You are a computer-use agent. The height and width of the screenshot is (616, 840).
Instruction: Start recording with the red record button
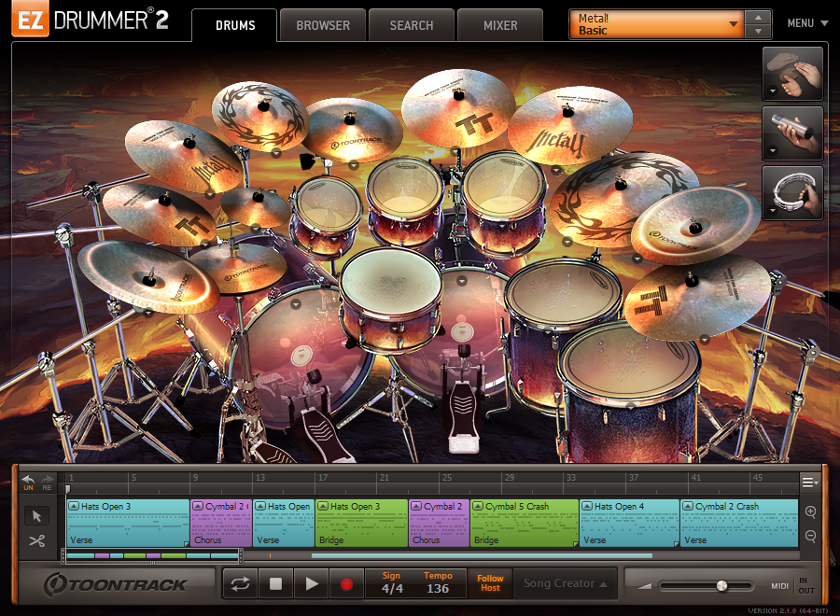click(x=346, y=584)
